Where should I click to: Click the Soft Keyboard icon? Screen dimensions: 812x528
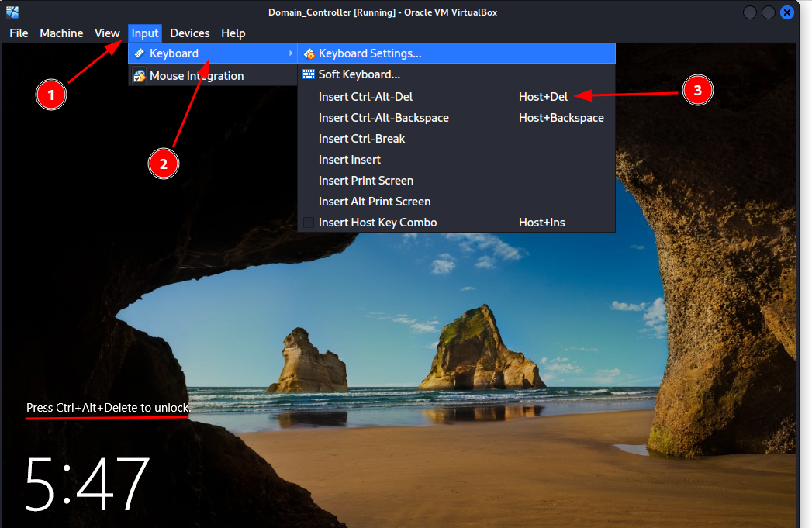pos(309,74)
